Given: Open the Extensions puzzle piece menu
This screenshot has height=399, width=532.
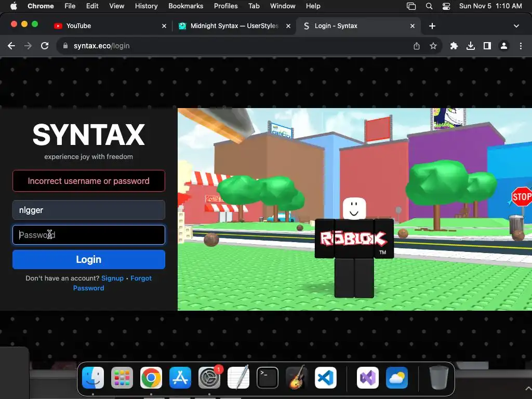Looking at the screenshot, I should coord(454,46).
